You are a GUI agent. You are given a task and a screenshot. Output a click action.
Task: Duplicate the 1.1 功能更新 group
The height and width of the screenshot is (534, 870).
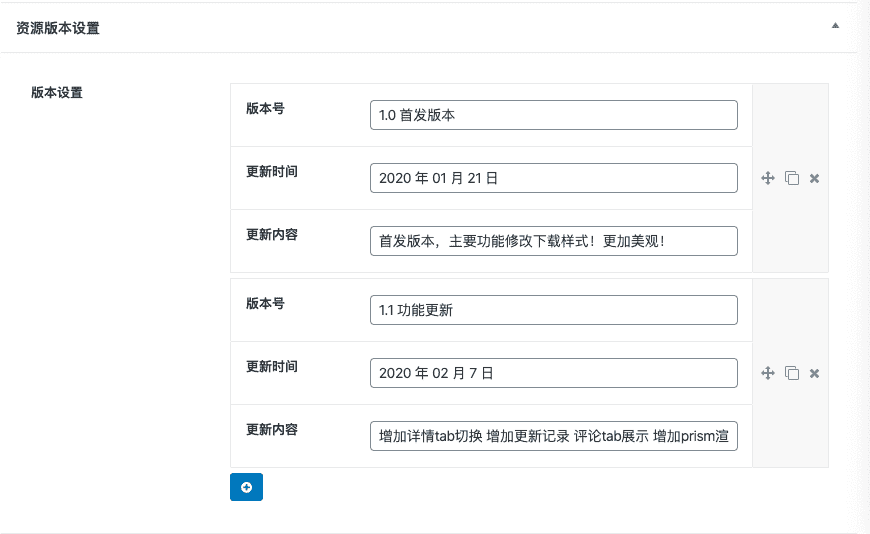point(792,373)
